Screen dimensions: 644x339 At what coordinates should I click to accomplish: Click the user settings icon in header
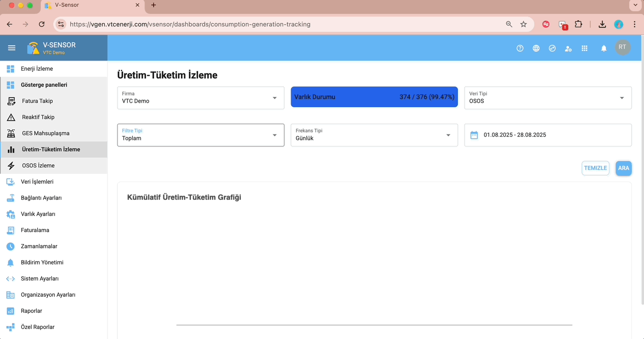(x=568, y=48)
